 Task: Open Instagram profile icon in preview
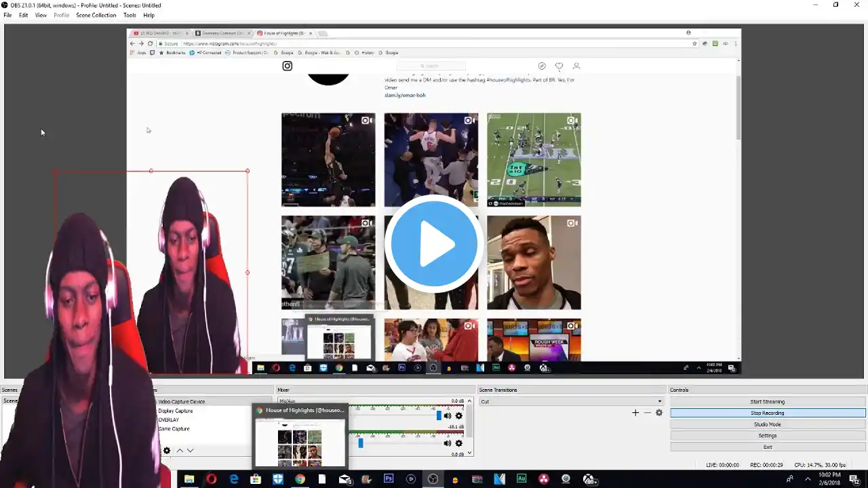click(576, 66)
